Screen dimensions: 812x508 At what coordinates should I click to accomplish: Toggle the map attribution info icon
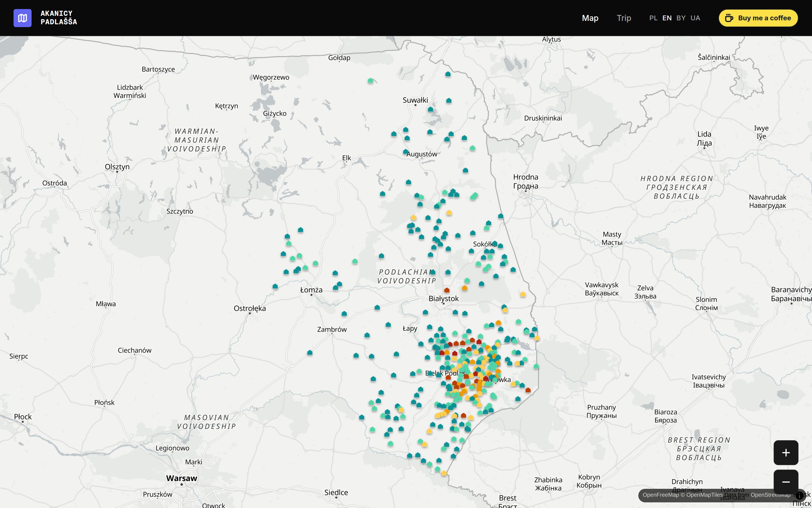click(x=800, y=495)
